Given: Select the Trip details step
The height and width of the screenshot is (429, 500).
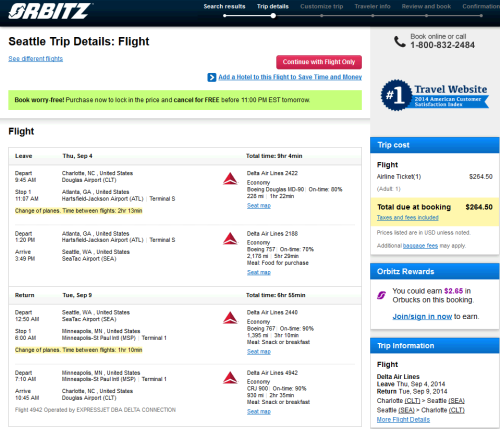Looking at the screenshot, I should pos(273,6).
